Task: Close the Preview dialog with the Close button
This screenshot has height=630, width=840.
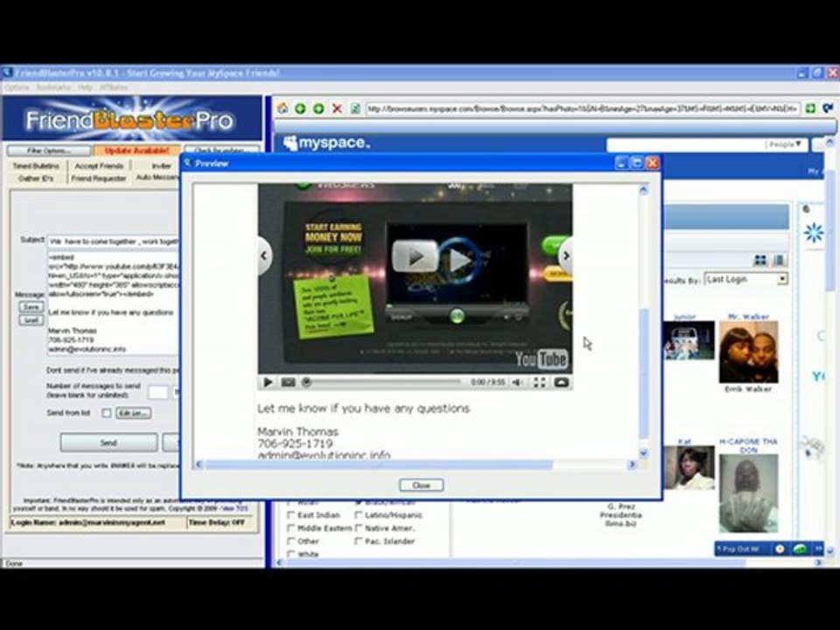Action: (421, 485)
